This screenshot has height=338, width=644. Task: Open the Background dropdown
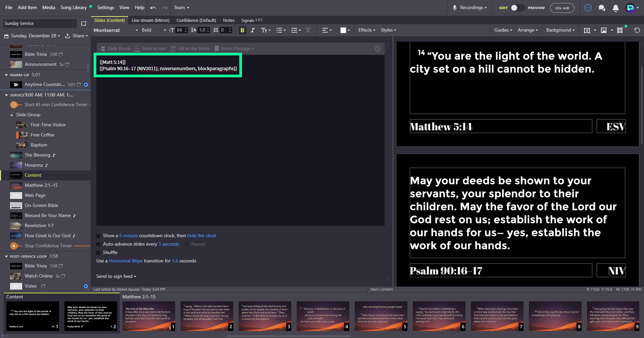click(560, 30)
